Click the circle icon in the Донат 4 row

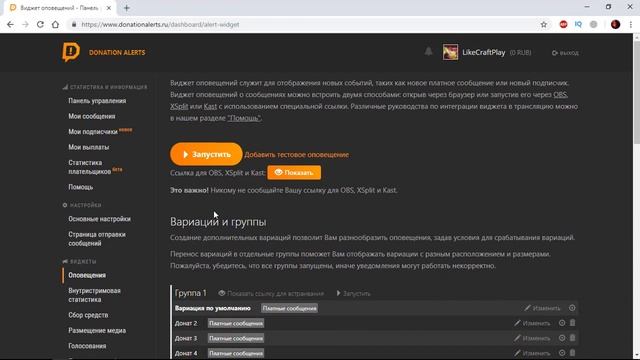coord(562,353)
